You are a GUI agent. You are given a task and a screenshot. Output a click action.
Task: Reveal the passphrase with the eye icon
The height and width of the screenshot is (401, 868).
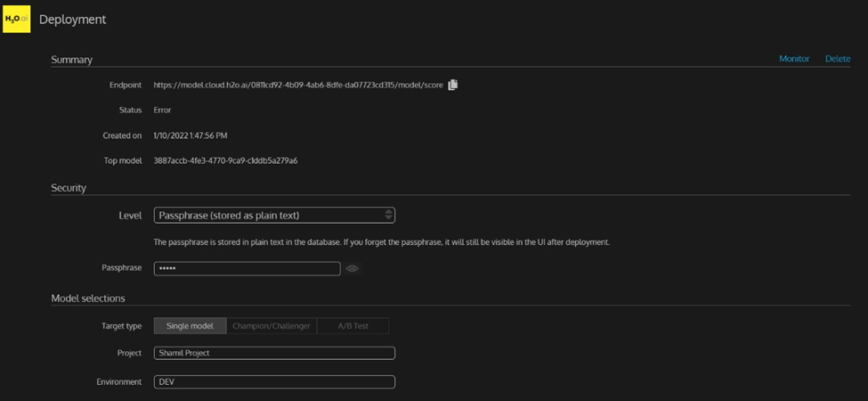point(353,268)
